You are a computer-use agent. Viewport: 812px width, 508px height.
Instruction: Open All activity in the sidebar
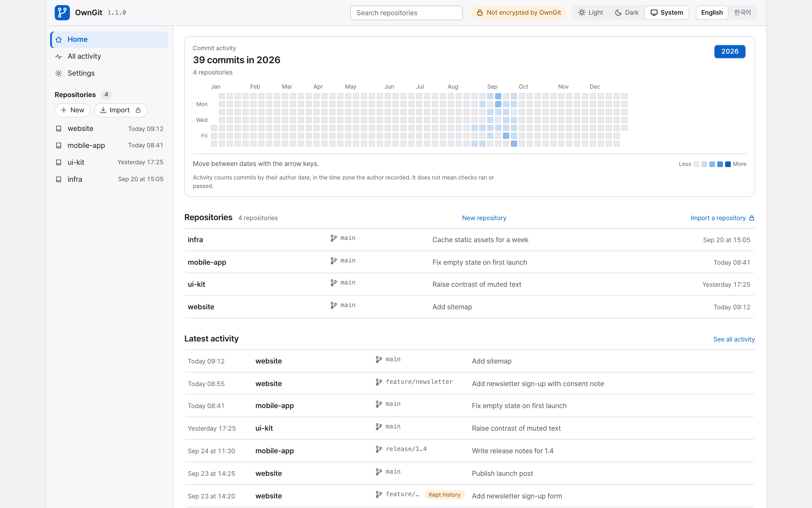pos(109,56)
